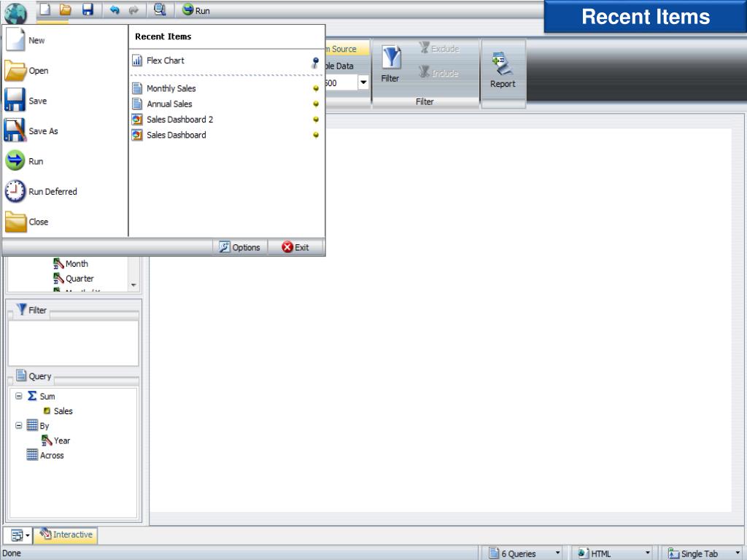Click the Include filter button in ribbon
This screenshot has height=560, width=747.
click(x=438, y=73)
